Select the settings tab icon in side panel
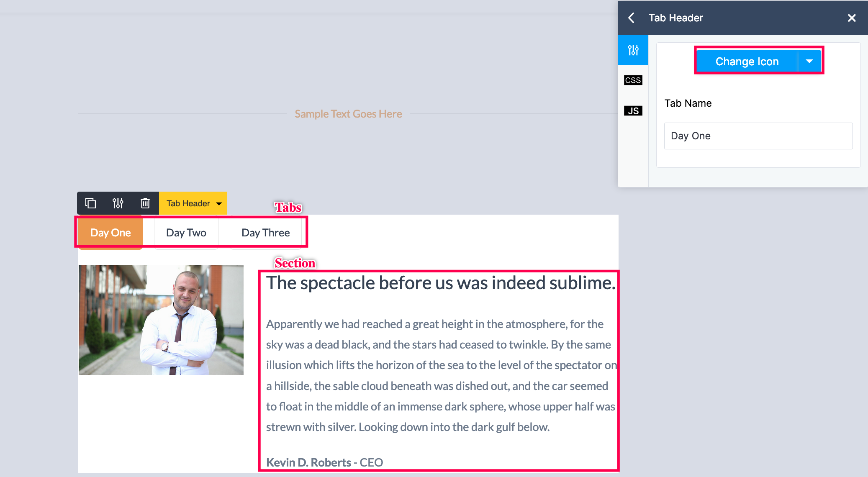This screenshot has height=477, width=868. pyautogui.click(x=633, y=50)
